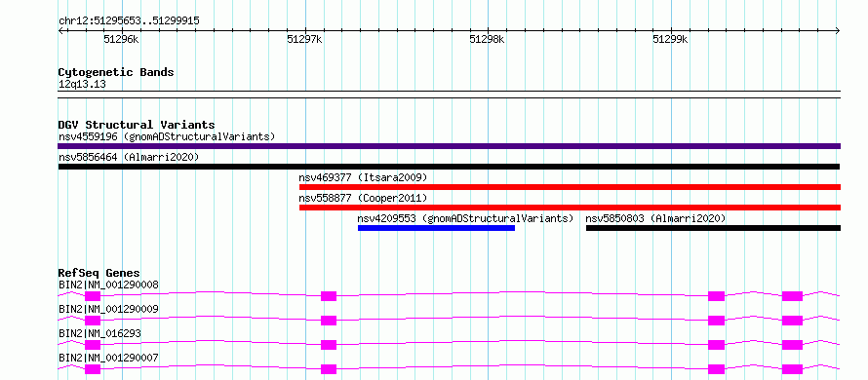Screen dimensions: 868x380
Task: Click the nsv558877 (Cooper2011) label
Action: pyautogui.click(x=363, y=198)
